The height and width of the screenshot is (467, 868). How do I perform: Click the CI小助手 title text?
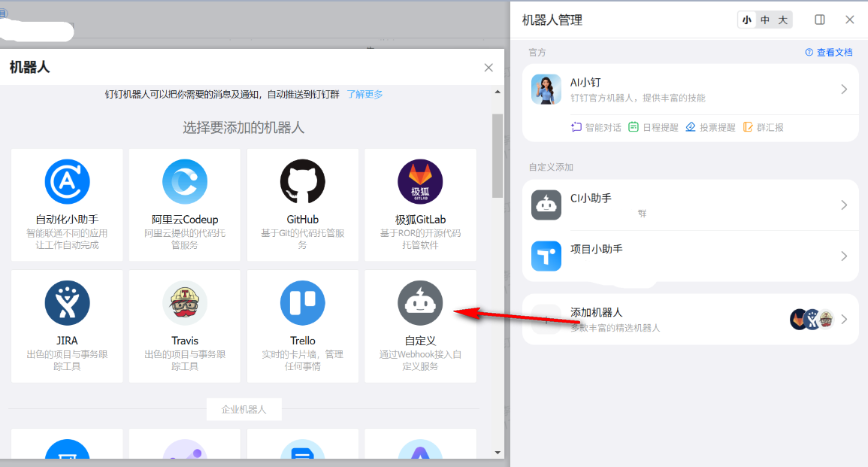[591, 198]
